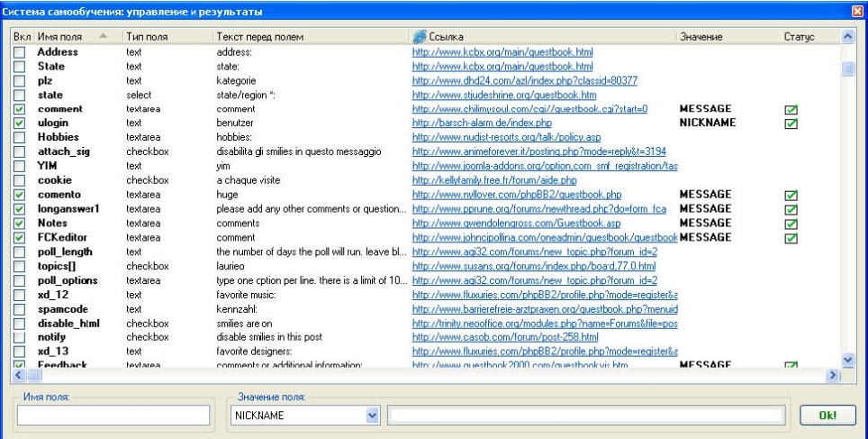868x439 pixels.
Task: Click green status icon in Notes row
Action: pyautogui.click(x=791, y=224)
